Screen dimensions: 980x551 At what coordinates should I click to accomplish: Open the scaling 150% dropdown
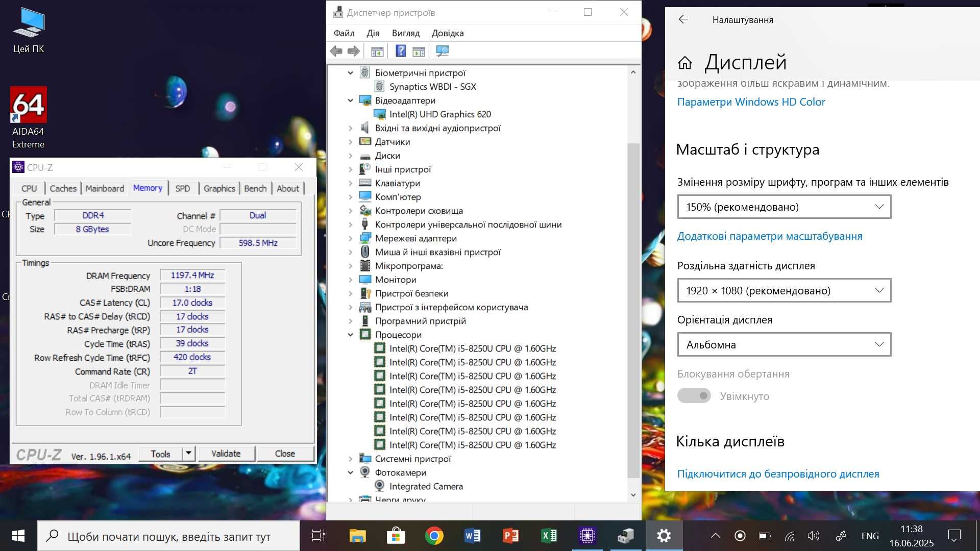(x=784, y=207)
